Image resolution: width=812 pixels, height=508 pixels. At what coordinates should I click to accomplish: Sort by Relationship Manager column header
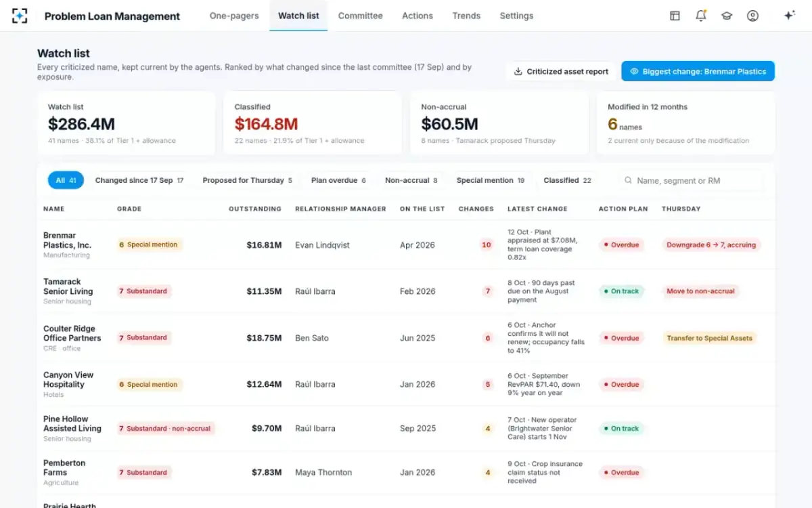[x=340, y=209]
